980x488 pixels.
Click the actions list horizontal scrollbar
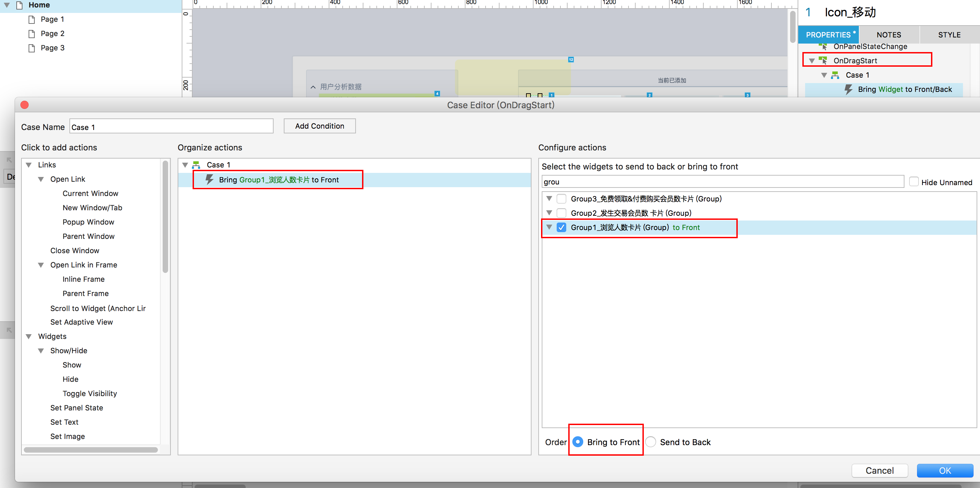click(x=91, y=450)
